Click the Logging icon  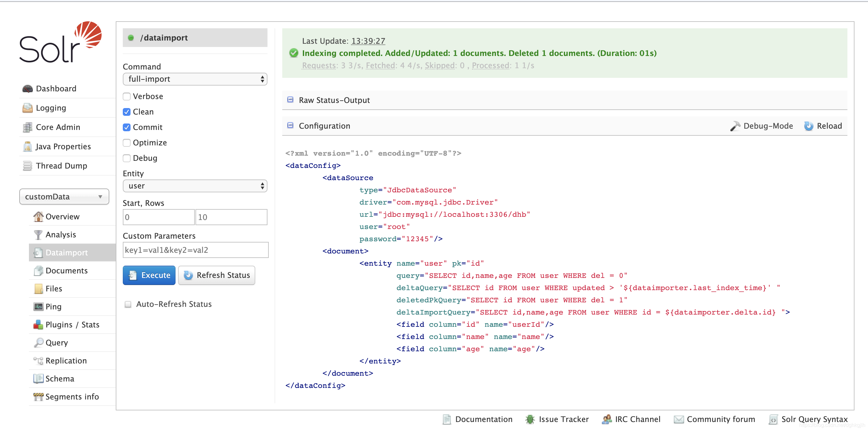click(27, 108)
